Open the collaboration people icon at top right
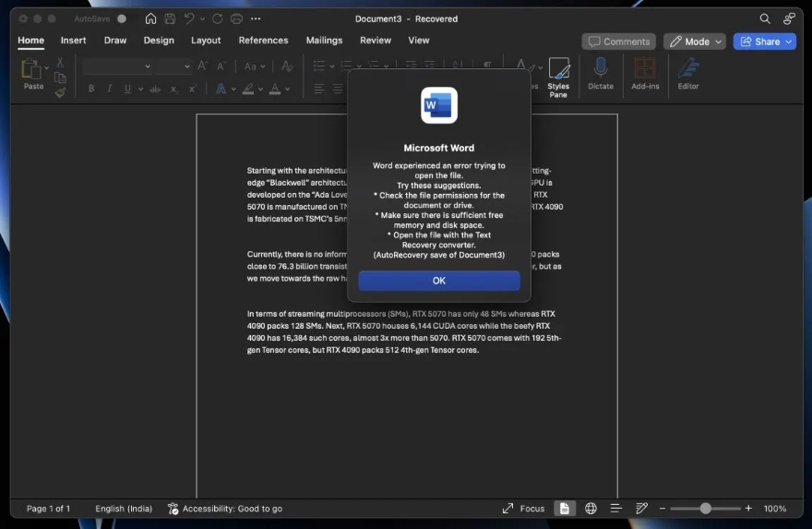Viewport: 812px width, 529px height. point(789,18)
